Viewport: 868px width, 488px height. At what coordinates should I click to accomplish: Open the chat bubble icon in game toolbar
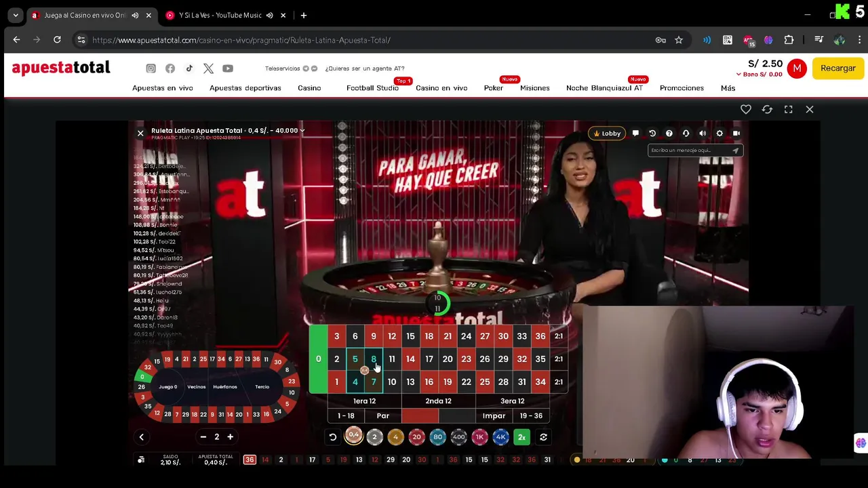635,134
